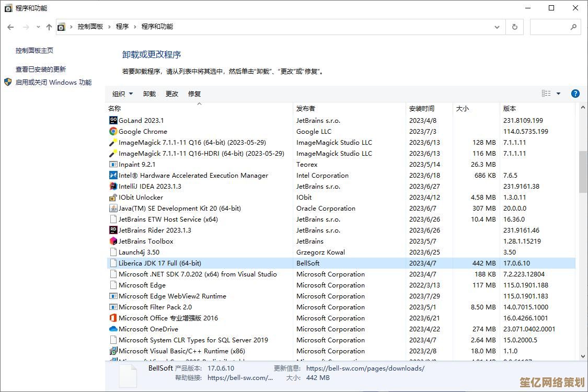This screenshot has height=392, width=588.
Task: Click the Microsoft OneDrive cloud icon
Action: pos(113,329)
